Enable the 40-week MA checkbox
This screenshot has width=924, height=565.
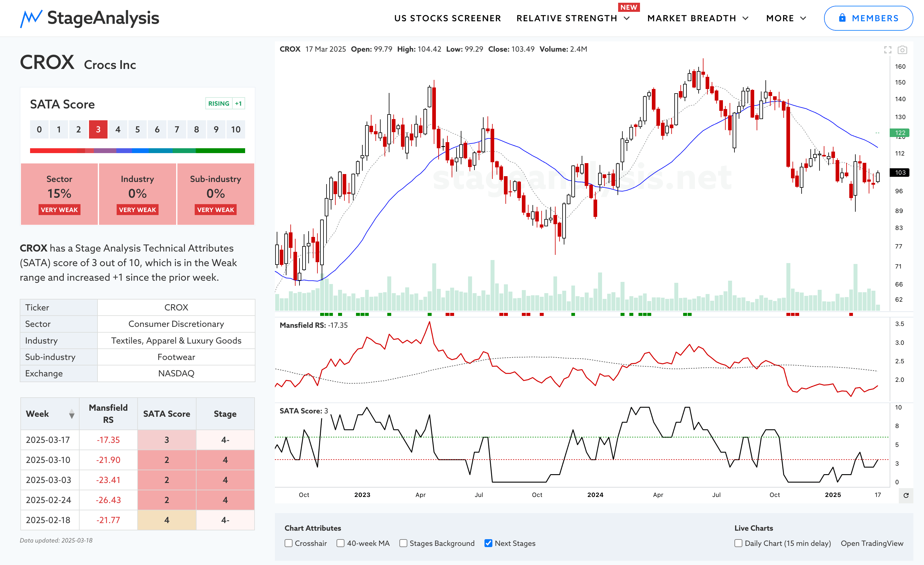(341, 543)
